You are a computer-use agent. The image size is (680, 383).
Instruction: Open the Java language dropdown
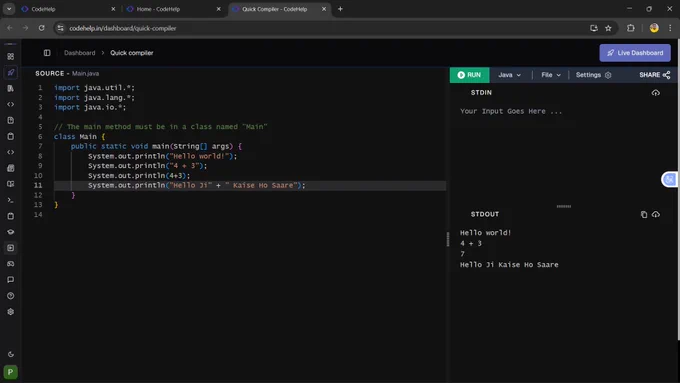pos(509,75)
